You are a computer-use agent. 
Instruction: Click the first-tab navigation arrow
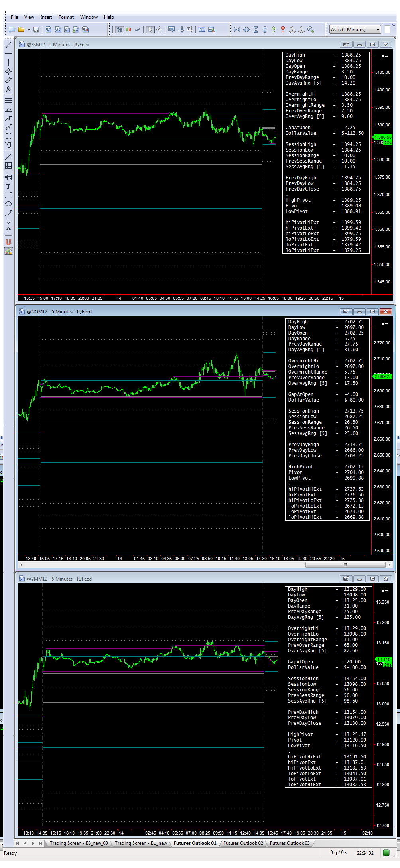pyautogui.click(x=18, y=843)
